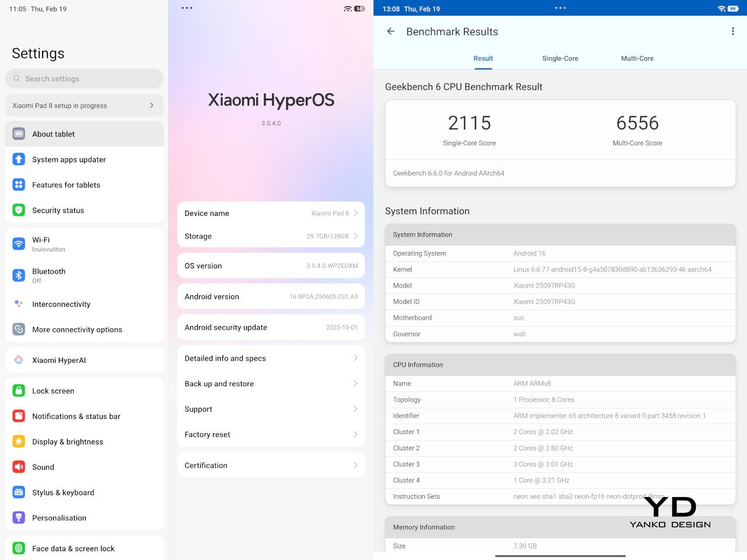Click the Search settings field

tap(85, 79)
